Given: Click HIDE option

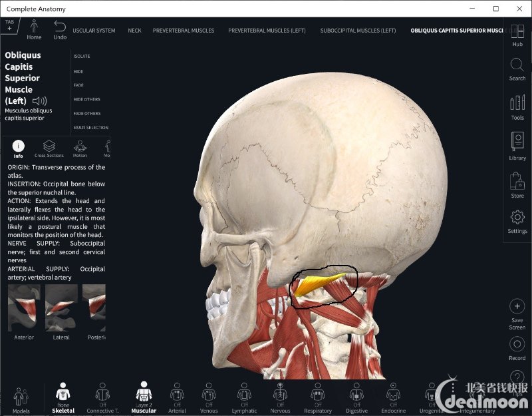Looking at the screenshot, I should coord(78,72).
